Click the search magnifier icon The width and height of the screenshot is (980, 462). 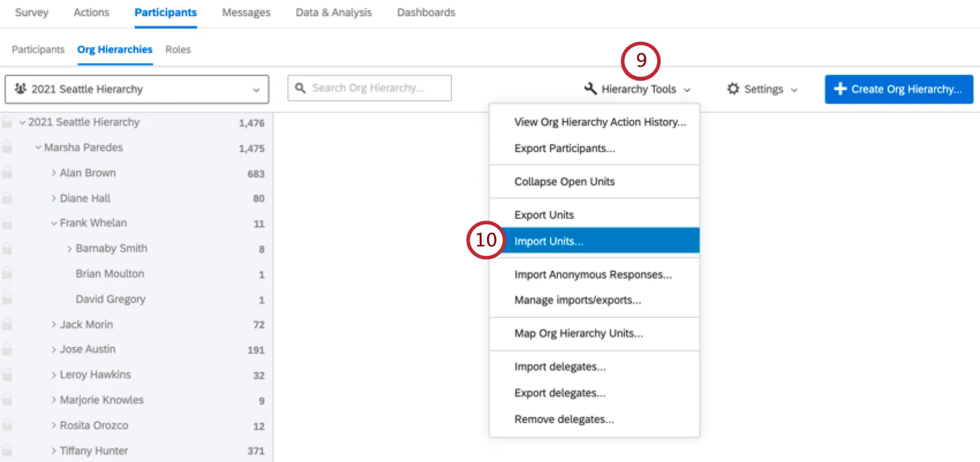click(300, 88)
